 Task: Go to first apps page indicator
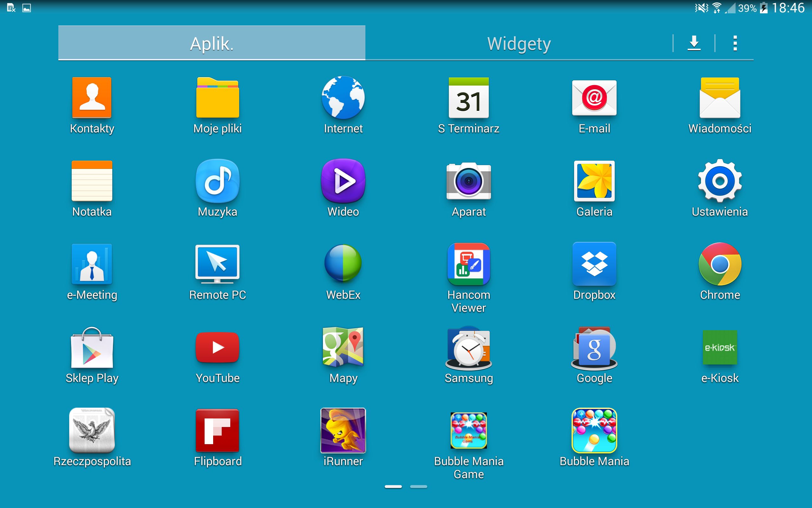(393, 486)
